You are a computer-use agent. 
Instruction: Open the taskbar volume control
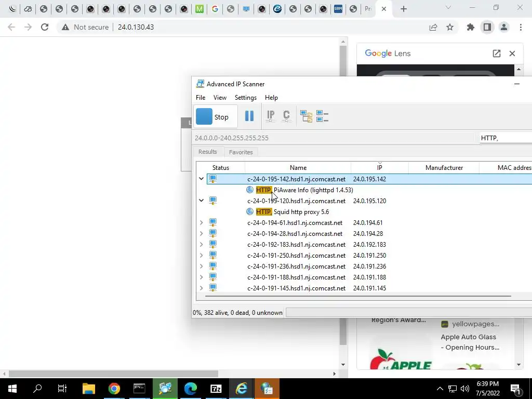click(465, 389)
